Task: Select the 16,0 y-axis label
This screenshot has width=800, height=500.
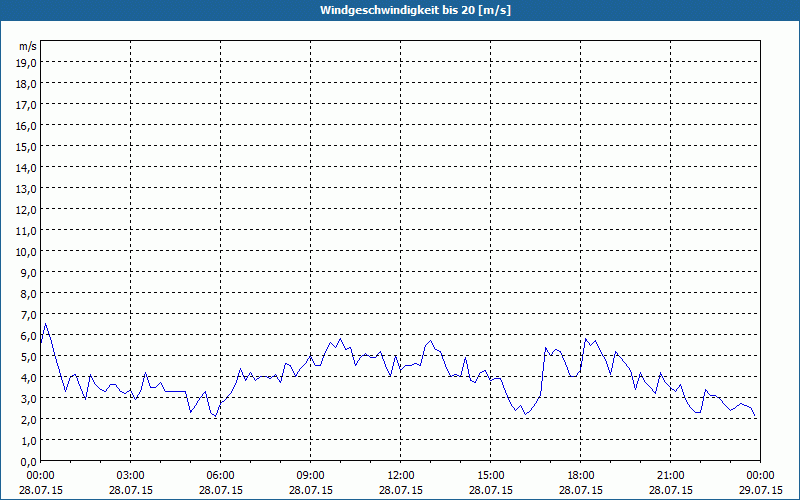Action: (27, 126)
